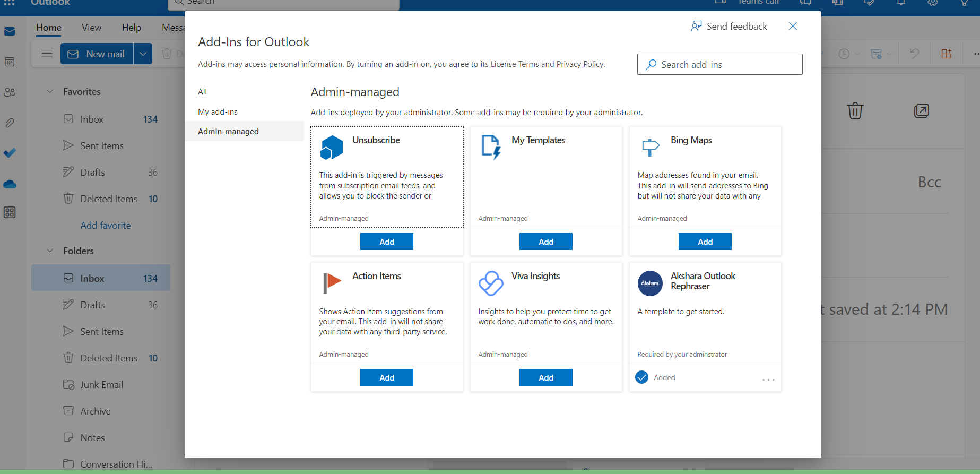Collapse the Favorites section
980x474 pixels.
point(50,91)
